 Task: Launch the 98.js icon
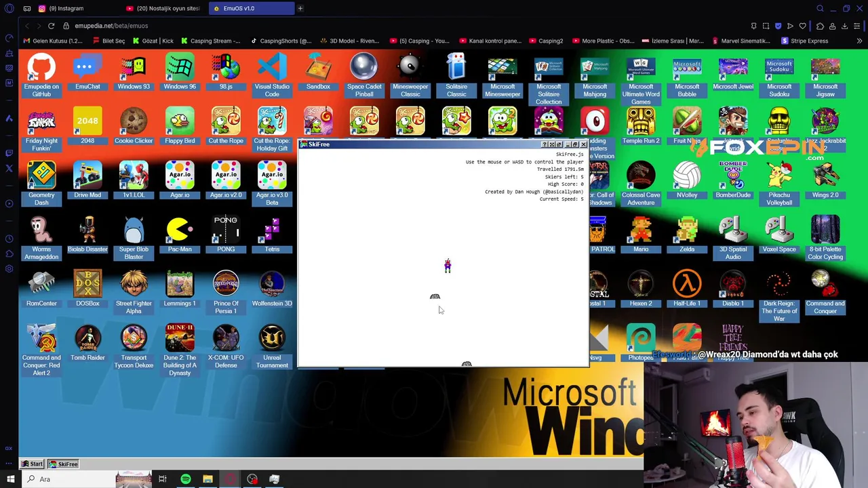[226, 72]
